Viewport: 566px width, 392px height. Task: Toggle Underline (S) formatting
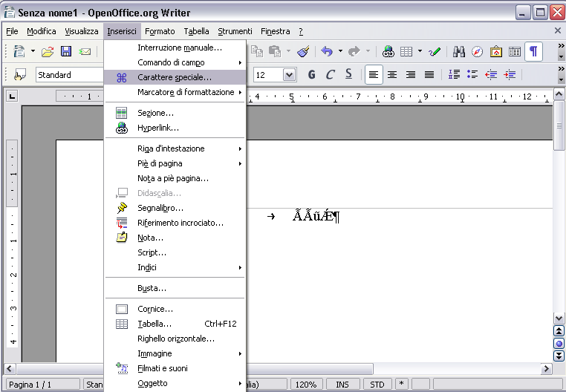point(348,75)
